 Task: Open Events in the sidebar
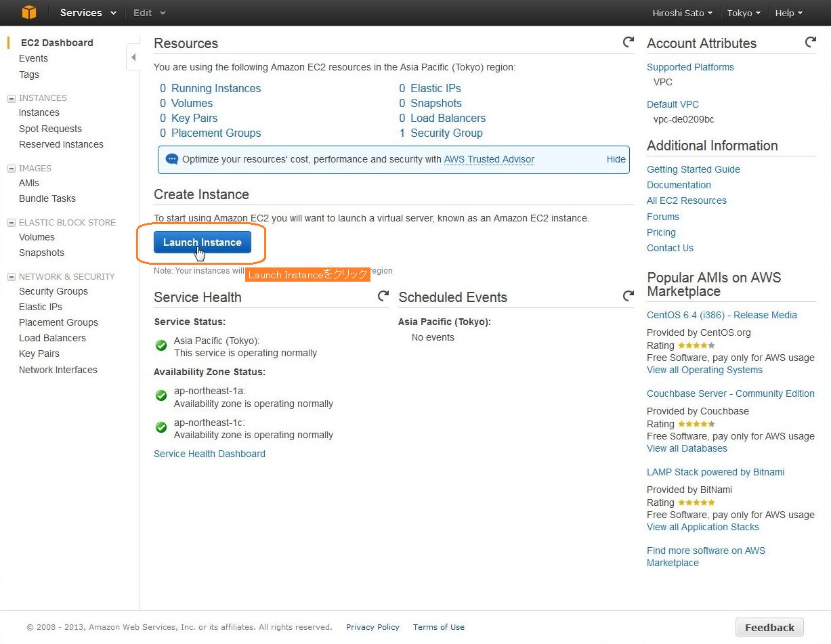click(x=33, y=58)
